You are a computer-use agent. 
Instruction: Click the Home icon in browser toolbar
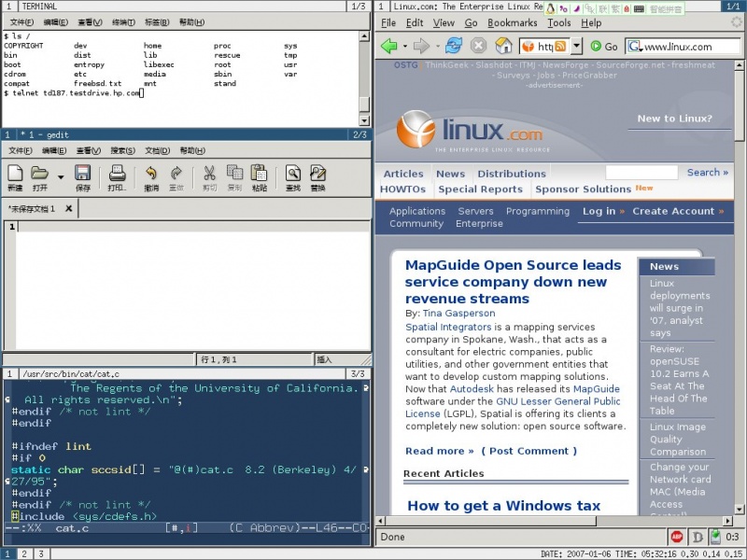pyautogui.click(x=503, y=46)
